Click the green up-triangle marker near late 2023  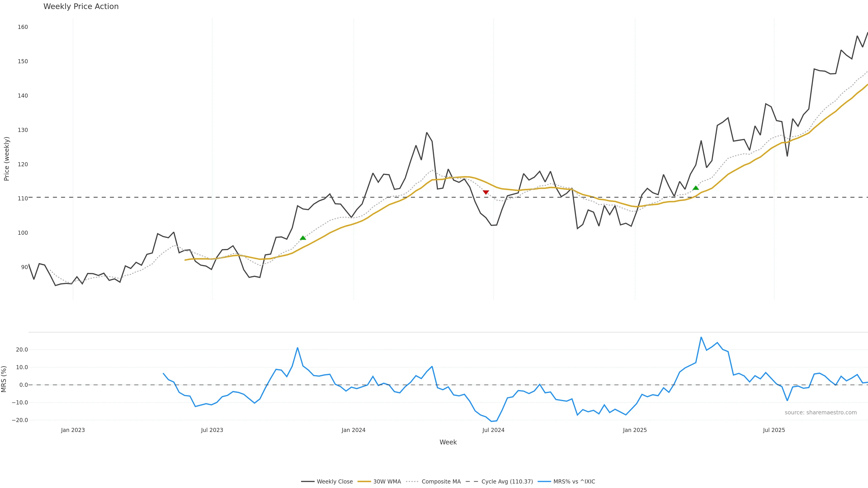(x=303, y=238)
